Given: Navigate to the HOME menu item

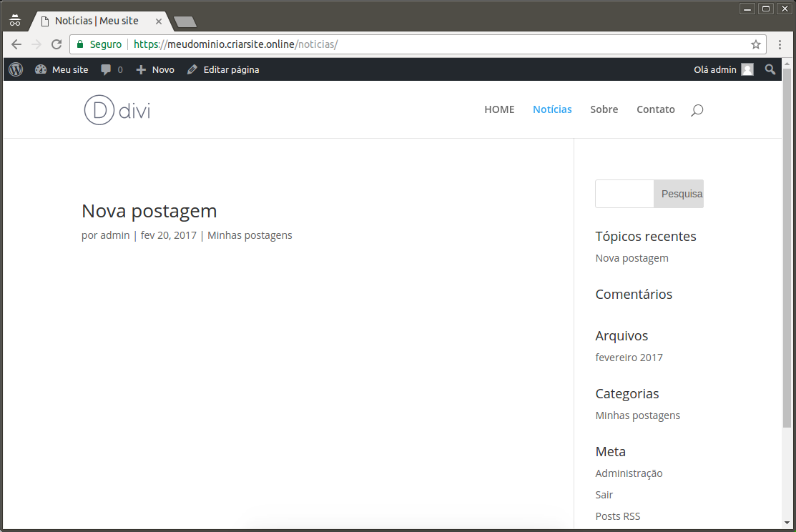Looking at the screenshot, I should (499, 109).
